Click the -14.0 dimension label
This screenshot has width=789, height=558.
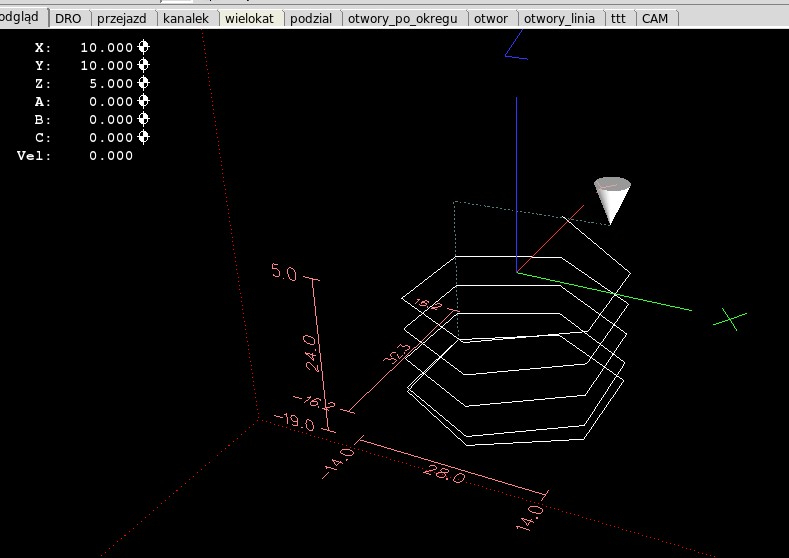pyautogui.click(x=338, y=463)
